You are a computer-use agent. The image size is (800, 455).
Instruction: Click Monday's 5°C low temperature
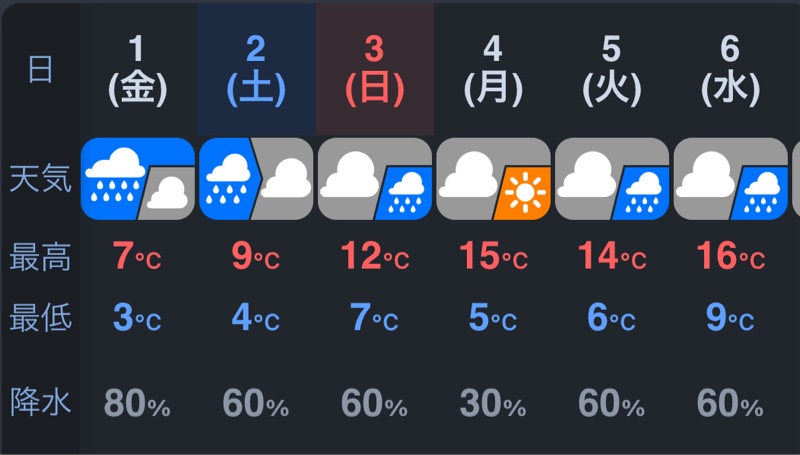coord(493,318)
